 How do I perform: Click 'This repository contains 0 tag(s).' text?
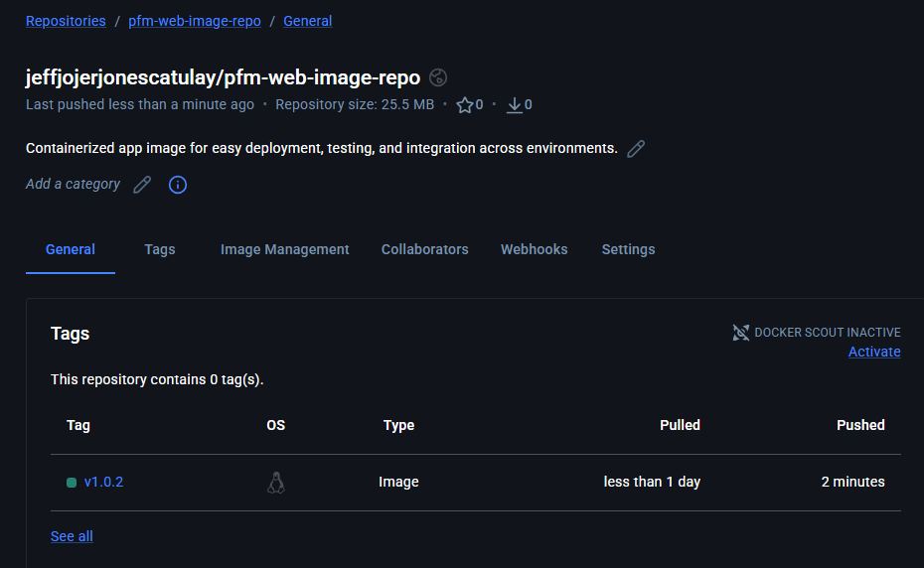[157, 379]
